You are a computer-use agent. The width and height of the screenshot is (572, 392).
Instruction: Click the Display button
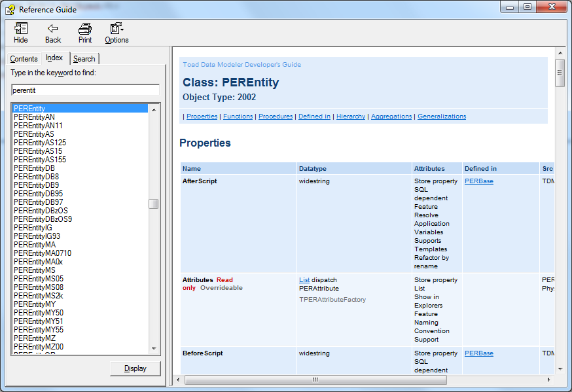point(135,368)
